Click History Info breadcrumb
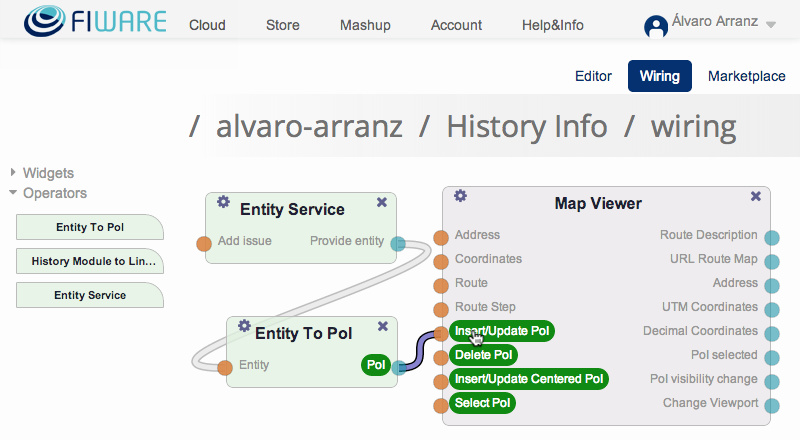 [x=527, y=126]
